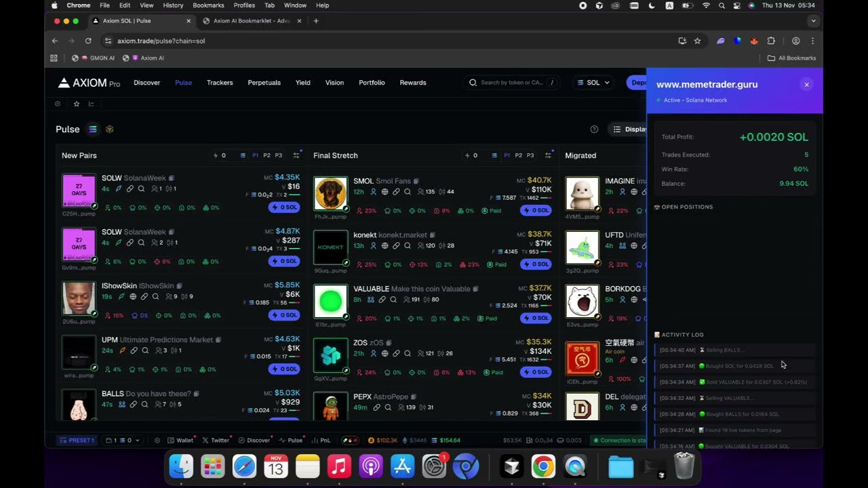Image resolution: width=868 pixels, height=488 pixels.
Task: Go to the Yield tab
Action: 302,83
